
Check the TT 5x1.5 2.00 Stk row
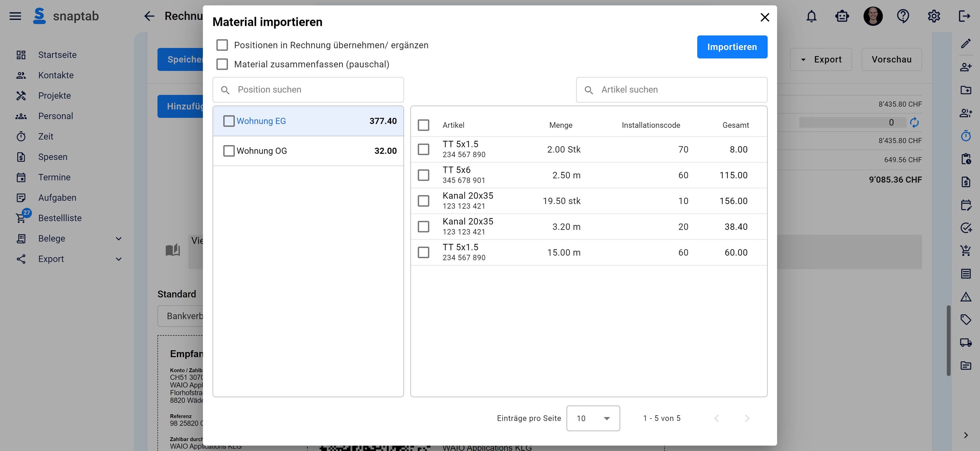pyautogui.click(x=423, y=149)
